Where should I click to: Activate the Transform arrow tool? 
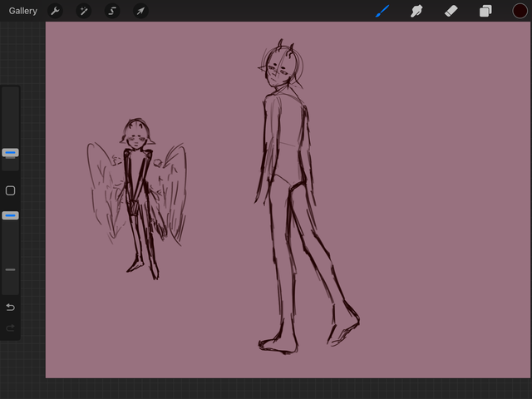[140, 11]
